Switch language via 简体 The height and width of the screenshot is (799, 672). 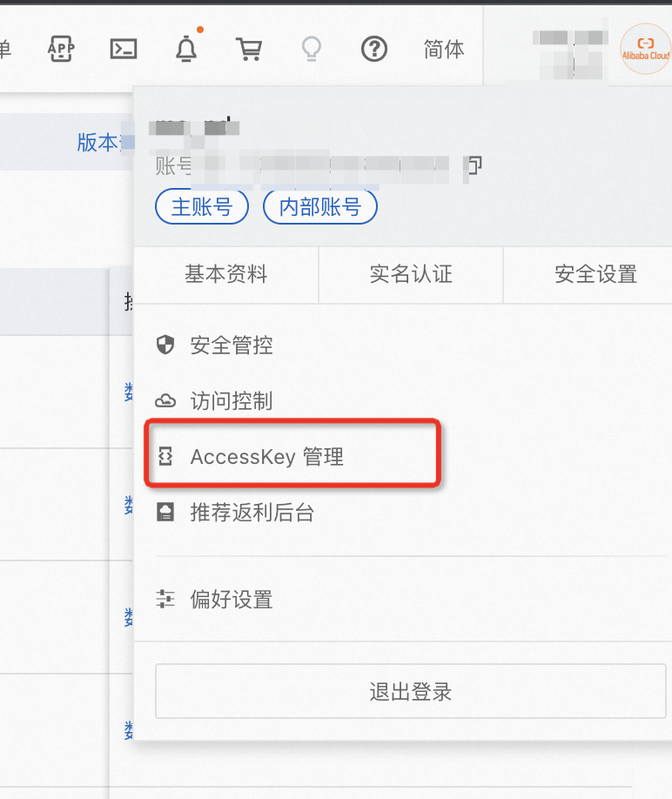(x=444, y=49)
